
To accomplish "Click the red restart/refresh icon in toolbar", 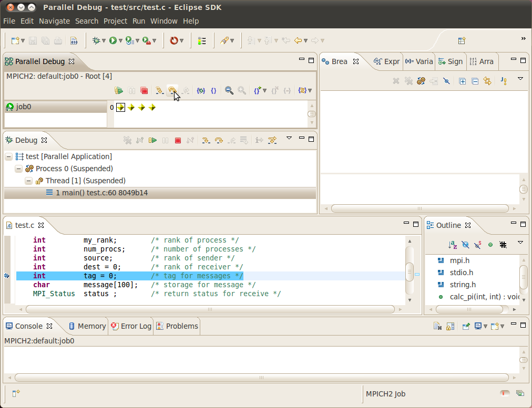I will coord(174,40).
